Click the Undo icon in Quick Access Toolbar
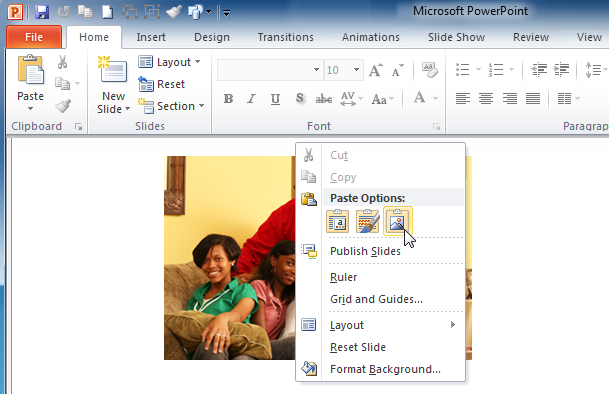609x394 pixels. point(64,12)
